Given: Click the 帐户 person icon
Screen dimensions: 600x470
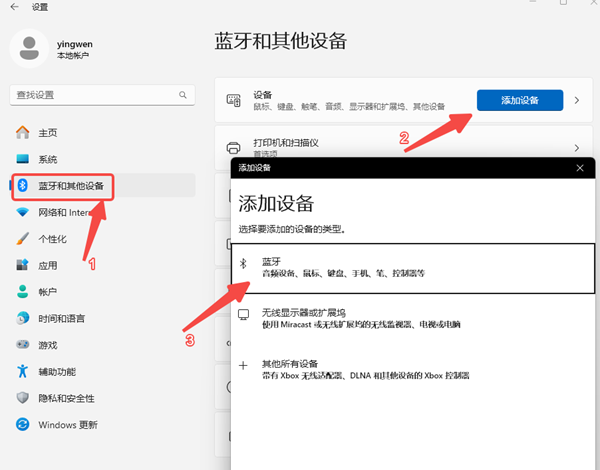Looking at the screenshot, I should point(22,292).
